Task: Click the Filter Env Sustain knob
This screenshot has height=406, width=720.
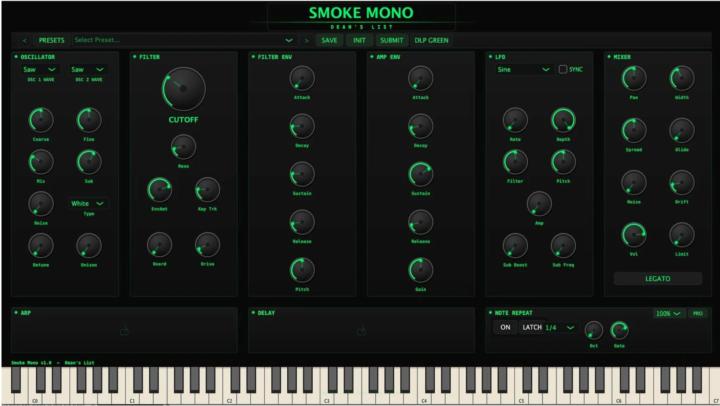Action: tap(302, 175)
